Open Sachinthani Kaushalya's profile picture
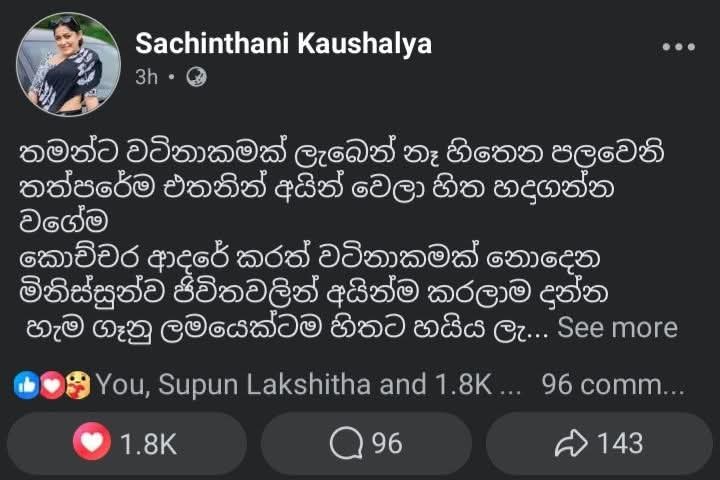This screenshot has width=720, height=480. [x=69, y=64]
